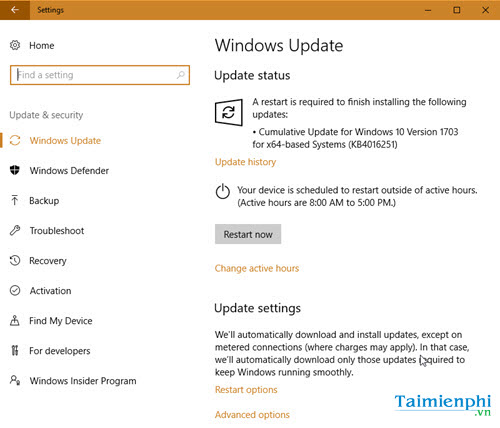
Task: Click the KB4016251 cumulative update entry
Action: click(355, 138)
